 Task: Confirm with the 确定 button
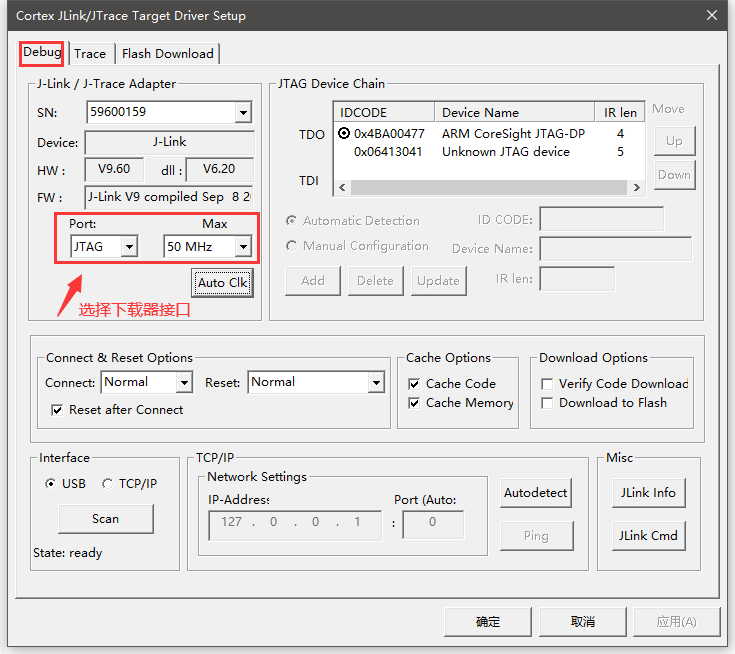(x=488, y=622)
